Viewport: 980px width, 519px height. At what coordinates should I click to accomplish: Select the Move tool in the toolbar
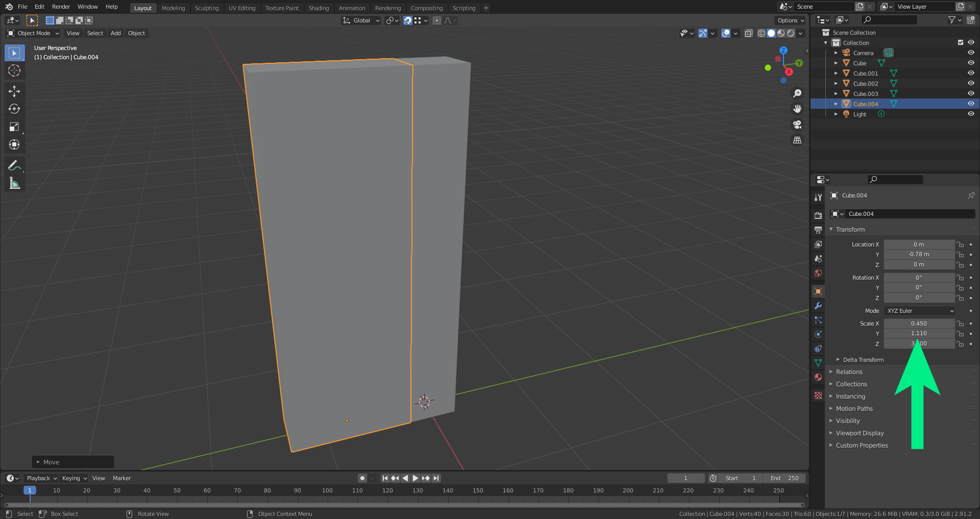pyautogui.click(x=14, y=91)
